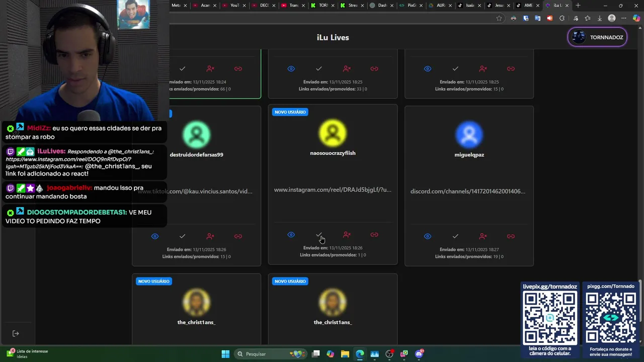644x362 pixels.
Task: Open the discord.com/channels link from miguelqpaz
Action: pyautogui.click(x=468, y=191)
